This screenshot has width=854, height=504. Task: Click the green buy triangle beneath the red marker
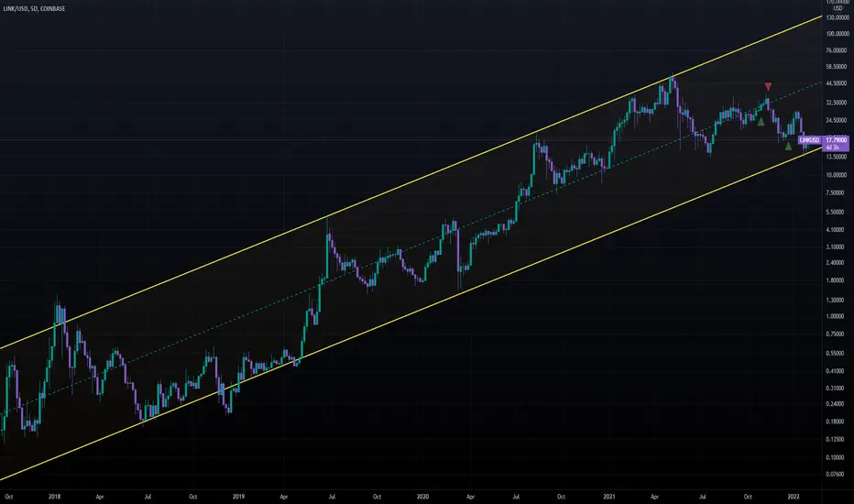[761, 122]
